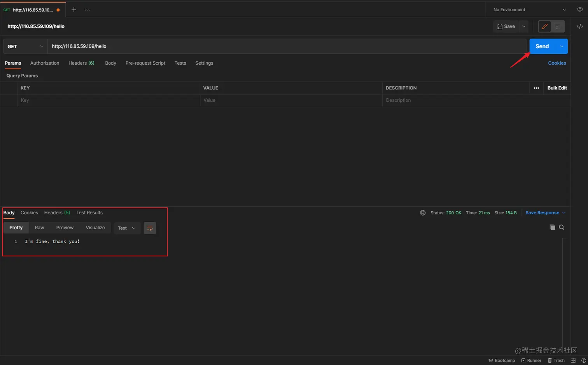Image resolution: width=588 pixels, height=365 pixels.
Task: Select the http://116.85.59.10... request tab
Action: [x=33, y=10]
